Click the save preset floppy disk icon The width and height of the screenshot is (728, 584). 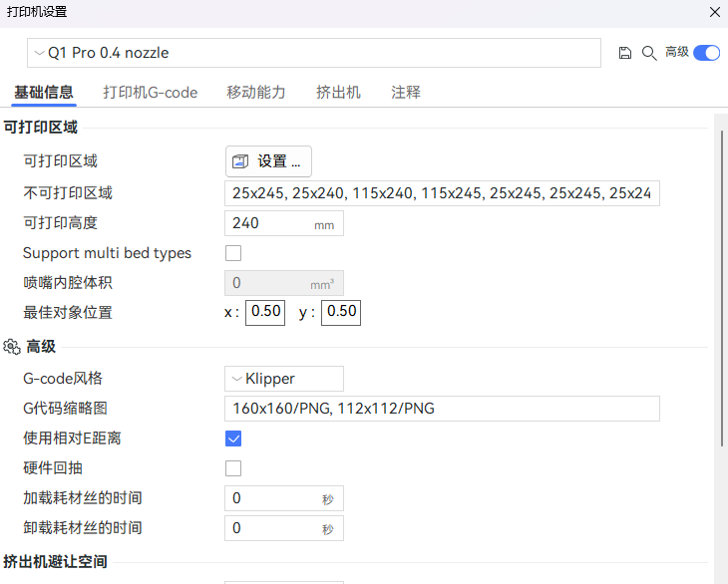(625, 53)
